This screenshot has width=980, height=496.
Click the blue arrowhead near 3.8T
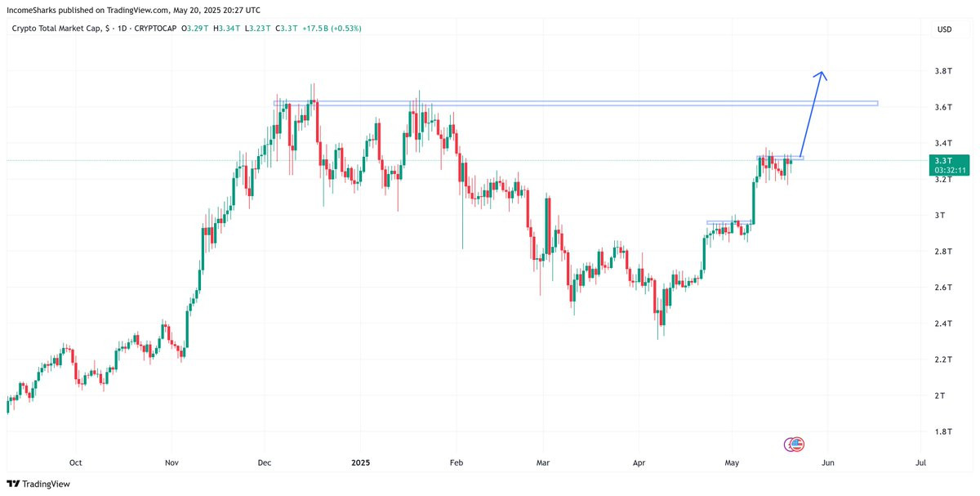(822, 74)
